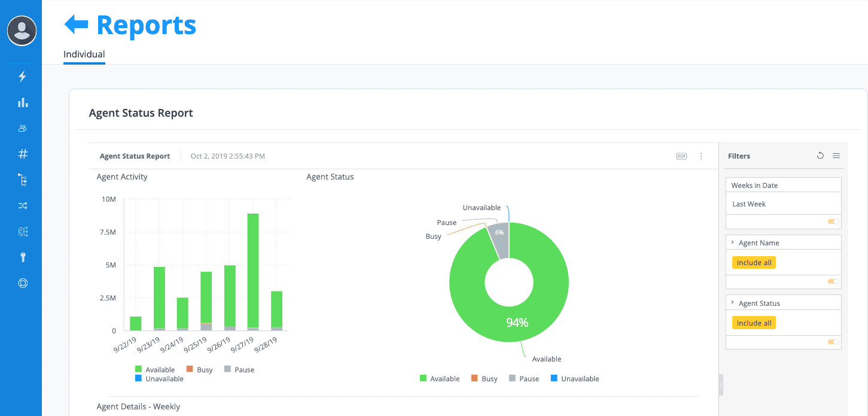
Task: Reset filters with the circular arrow icon
Action: pyautogui.click(x=820, y=156)
